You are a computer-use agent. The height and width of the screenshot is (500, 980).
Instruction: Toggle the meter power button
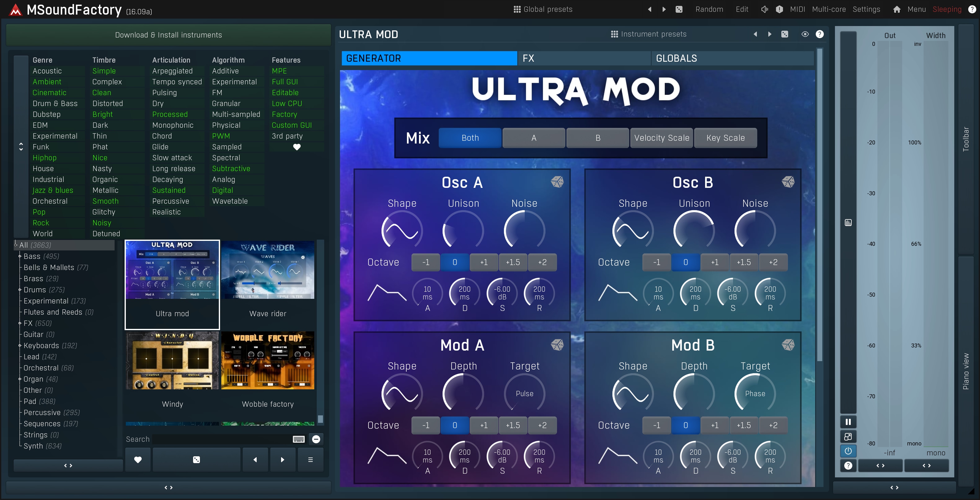(848, 451)
